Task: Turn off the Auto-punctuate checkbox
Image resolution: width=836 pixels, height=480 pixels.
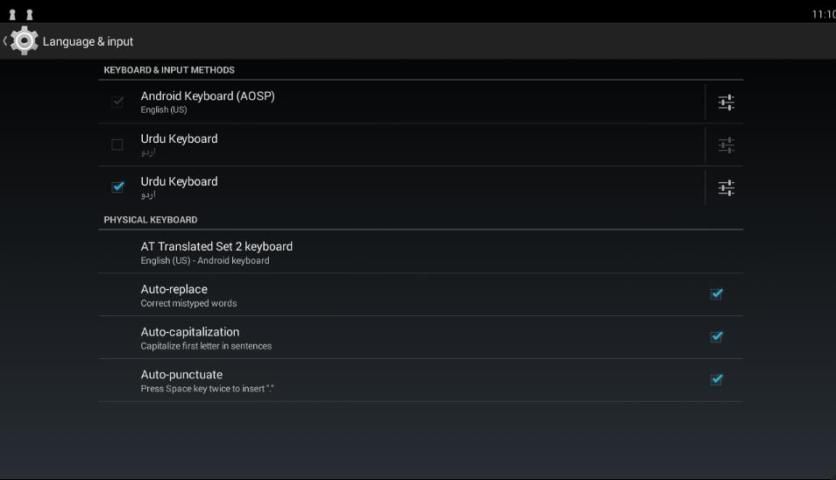Action: tap(716, 380)
